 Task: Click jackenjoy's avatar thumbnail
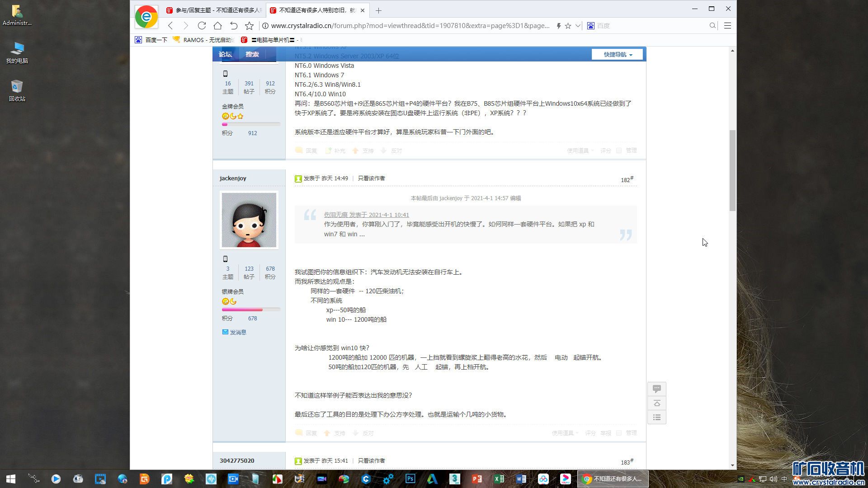click(249, 220)
